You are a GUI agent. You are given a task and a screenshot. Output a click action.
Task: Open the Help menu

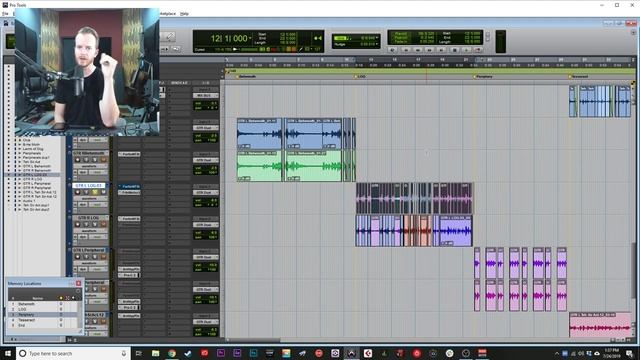coord(184,13)
